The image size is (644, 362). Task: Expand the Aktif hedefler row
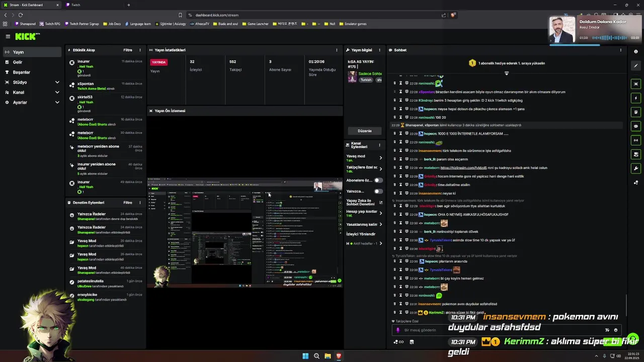click(x=364, y=243)
